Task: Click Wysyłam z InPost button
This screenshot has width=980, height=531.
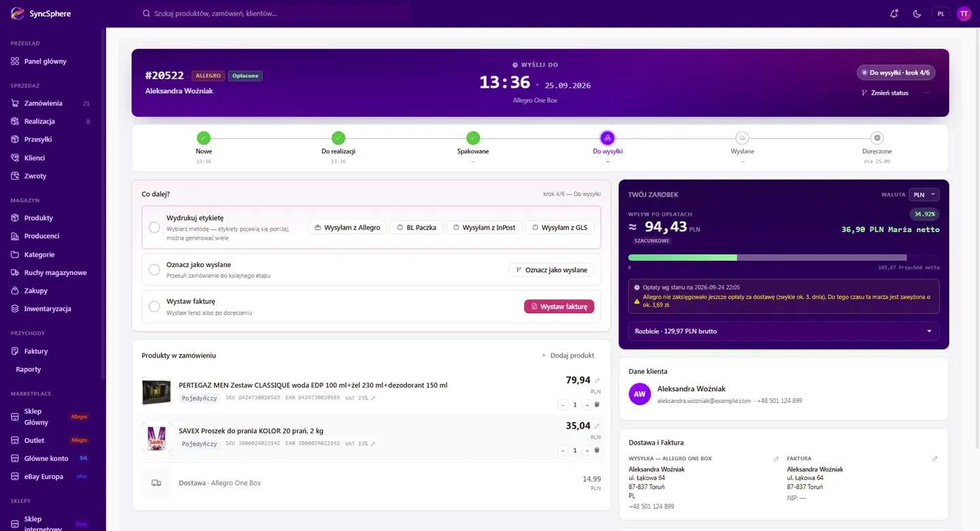Action: (x=485, y=227)
